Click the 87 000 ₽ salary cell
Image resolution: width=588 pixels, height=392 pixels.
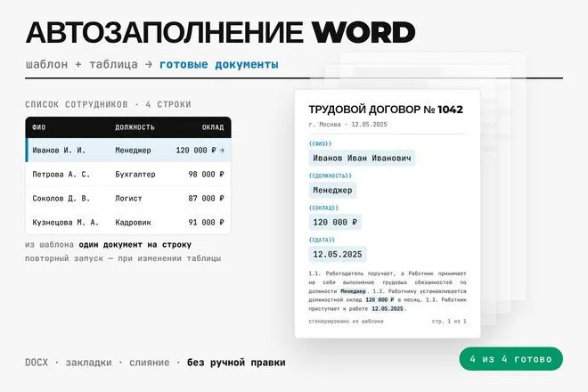tap(206, 198)
